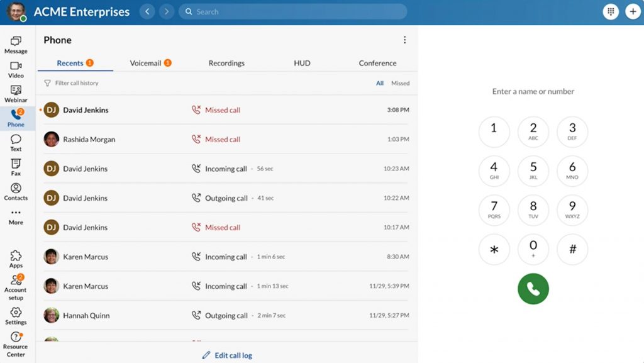Open the new actions plus menu
The width and height of the screenshot is (644, 363).
[x=633, y=11]
